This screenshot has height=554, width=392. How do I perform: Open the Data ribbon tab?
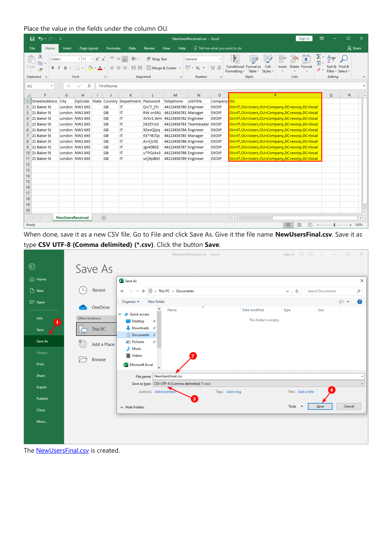pos(132,48)
